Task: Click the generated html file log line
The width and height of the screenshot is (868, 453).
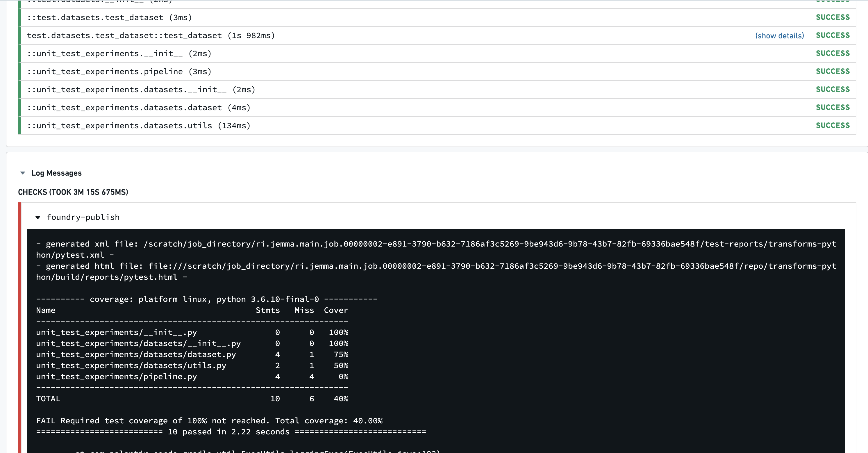Action: tap(436, 271)
